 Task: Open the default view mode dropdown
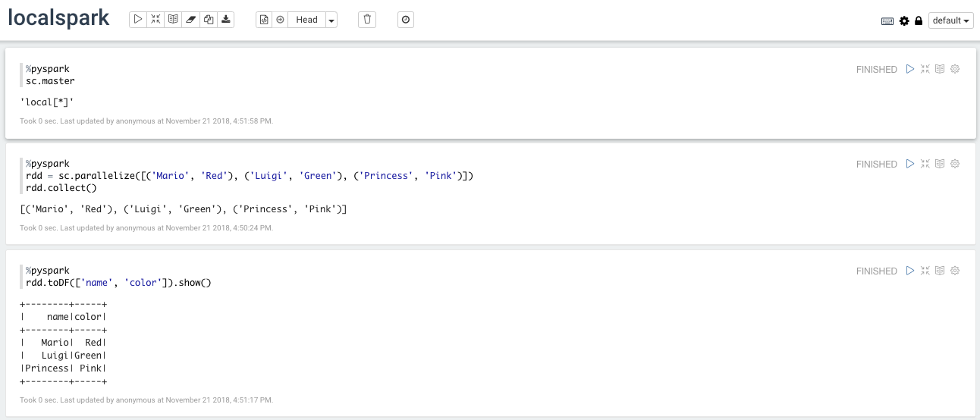coord(951,21)
